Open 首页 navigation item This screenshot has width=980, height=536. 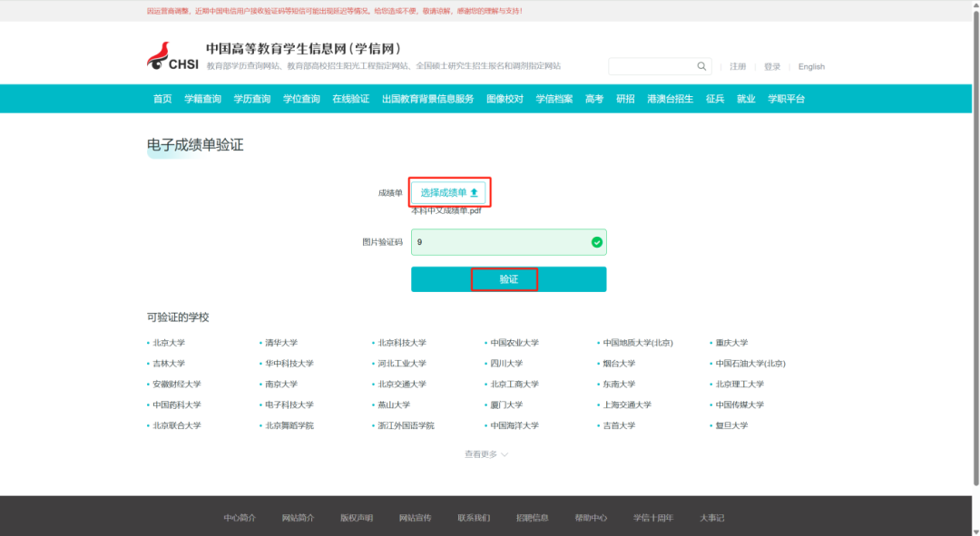point(162,99)
